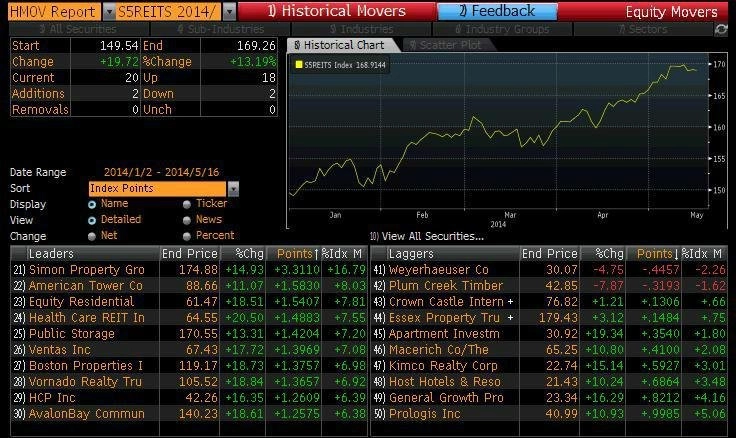Screen dimensions: 736x438
Task: Select the Ticker display radio button
Action: 187,204
